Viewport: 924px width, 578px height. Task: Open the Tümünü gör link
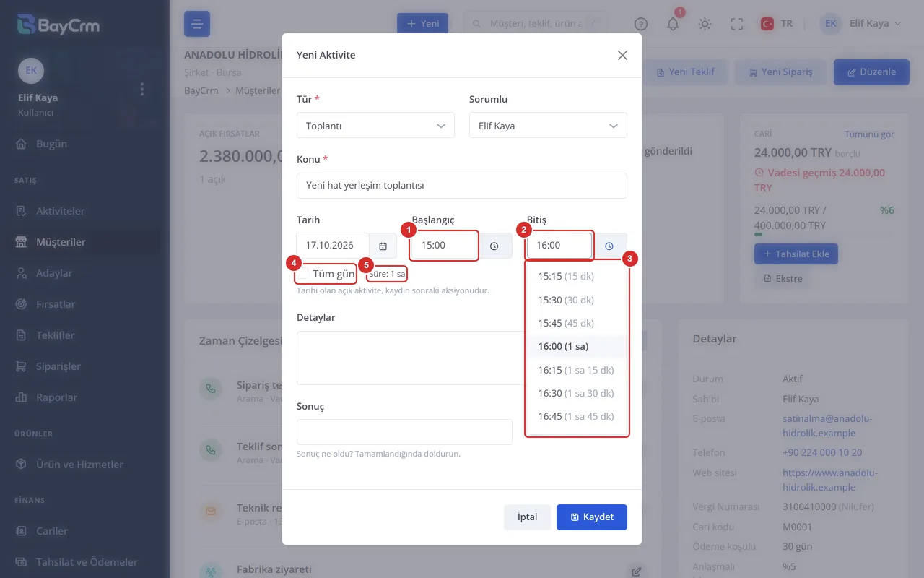pos(869,134)
